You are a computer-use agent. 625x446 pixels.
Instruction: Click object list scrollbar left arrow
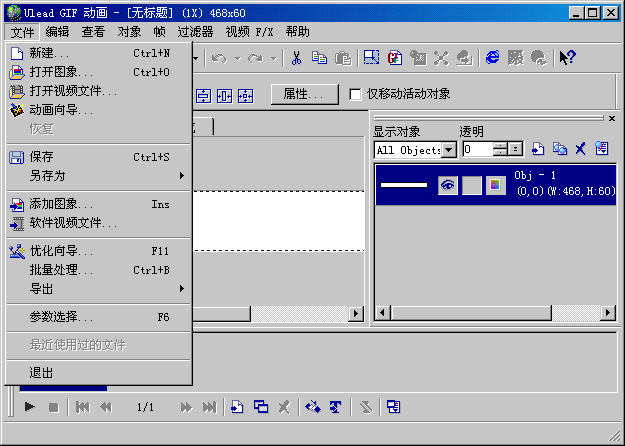coord(383,313)
